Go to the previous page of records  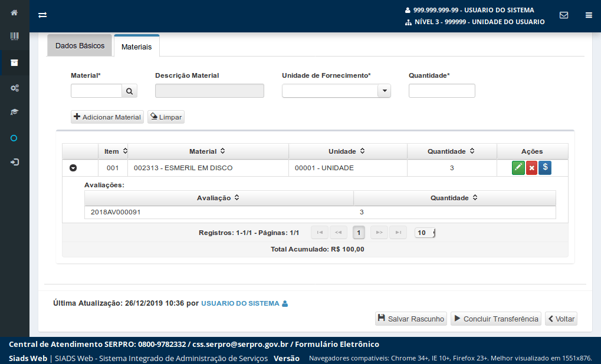click(339, 232)
